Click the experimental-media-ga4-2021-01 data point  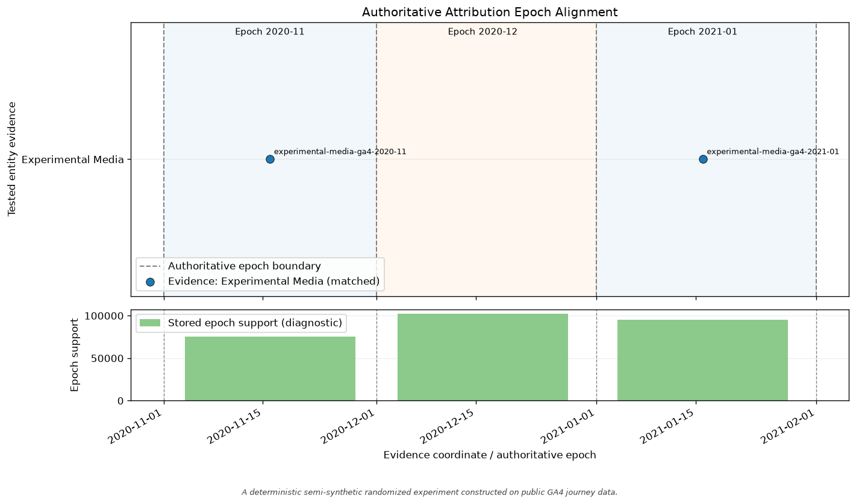tap(703, 159)
